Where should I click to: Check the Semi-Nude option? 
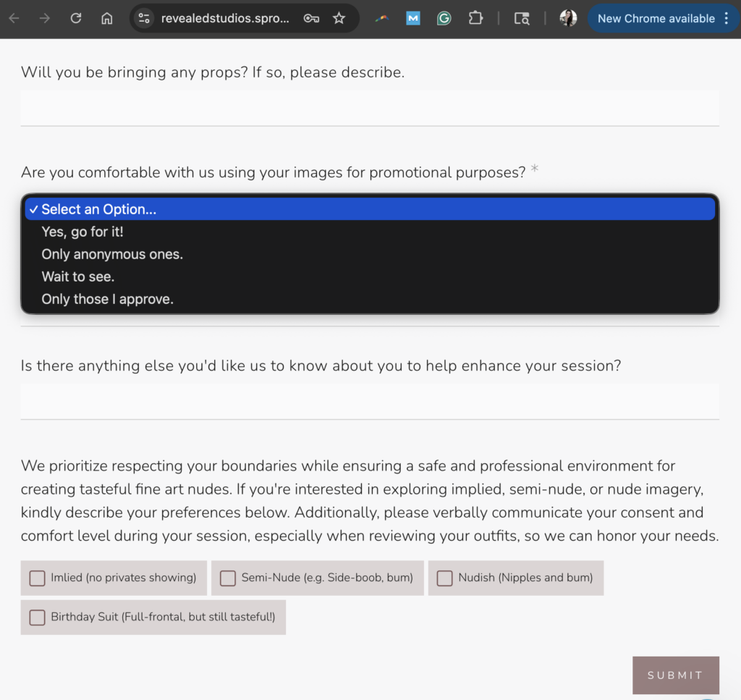click(x=228, y=578)
